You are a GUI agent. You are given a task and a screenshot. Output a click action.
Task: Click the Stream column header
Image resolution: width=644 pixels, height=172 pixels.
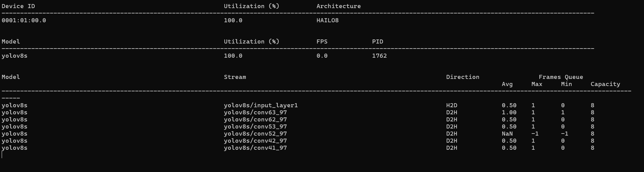pyautogui.click(x=235, y=77)
